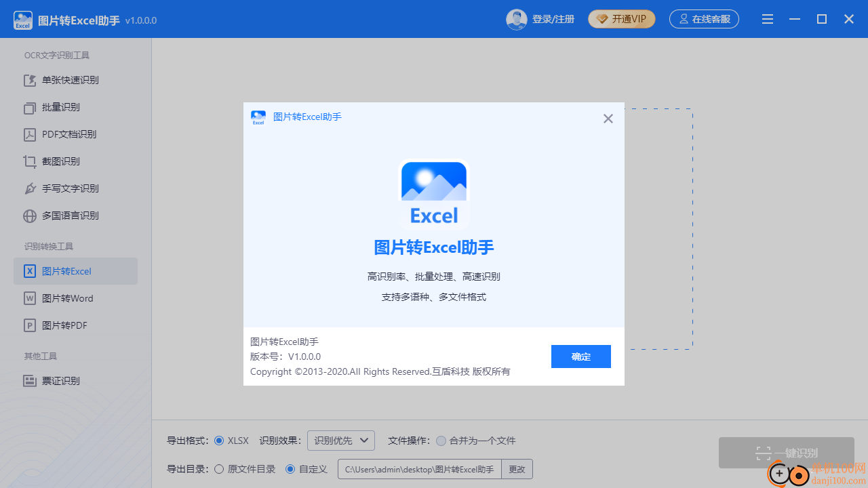Click the app logo in title bar
Viewport: 868px width, 488px height.
point(23,20)
